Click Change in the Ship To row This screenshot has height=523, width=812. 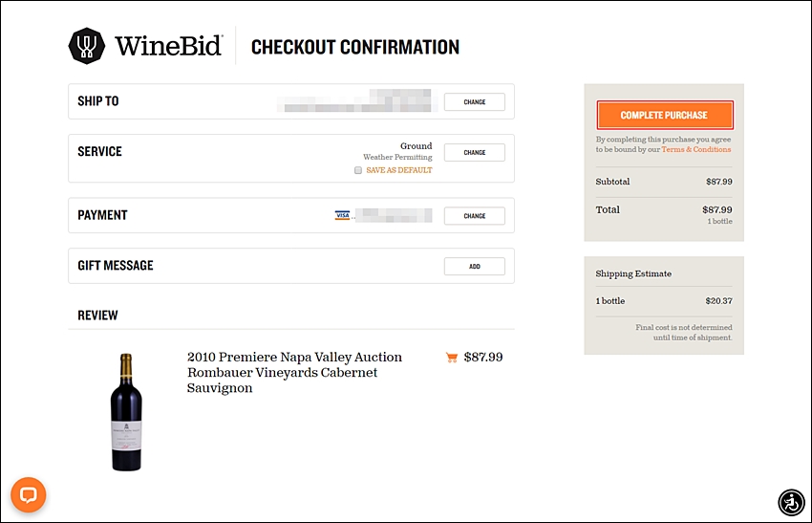click(475, 102)
